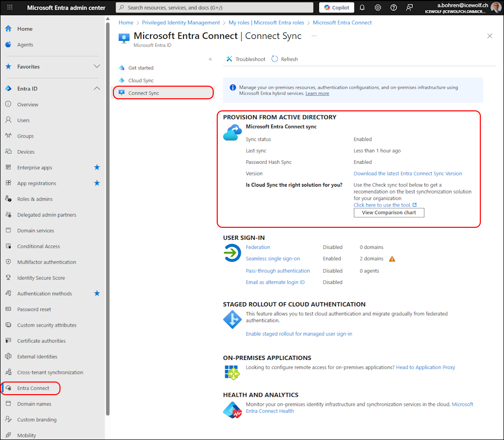Click the Cross-tenant synchronization icon
This screenshot has width=504, height=440.
[x=9, y=372]
